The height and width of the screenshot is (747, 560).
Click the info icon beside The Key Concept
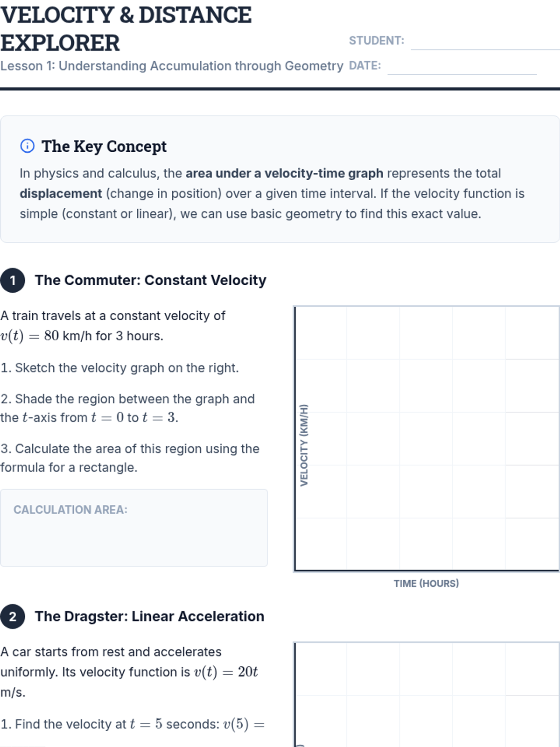[x=28, y=146]
